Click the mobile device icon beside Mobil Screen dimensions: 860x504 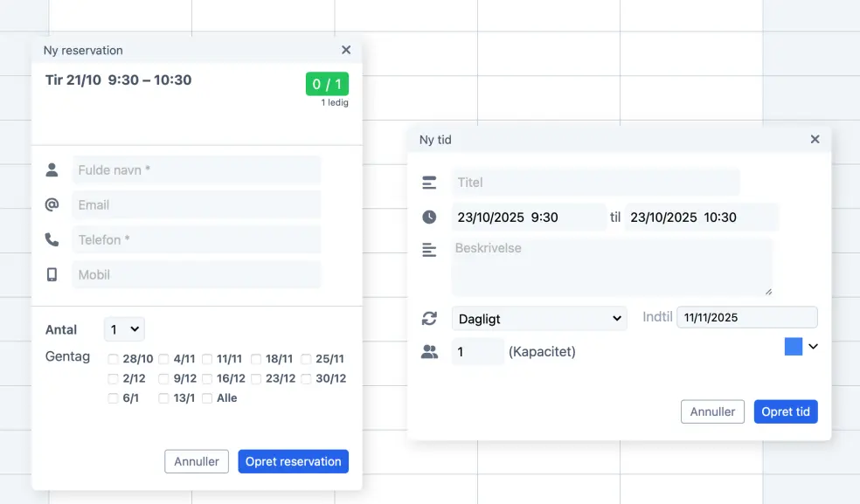(52, 274)
